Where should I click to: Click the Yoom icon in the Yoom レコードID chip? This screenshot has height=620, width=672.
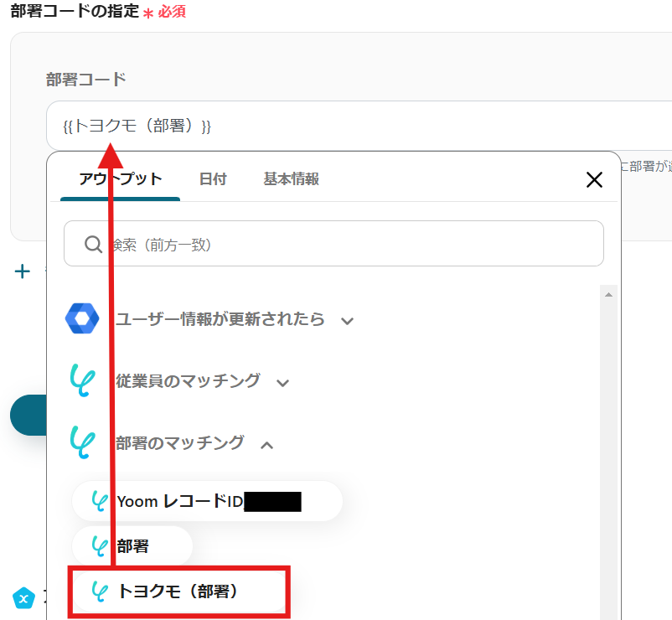pyautogui.click(x=100, y=501)
